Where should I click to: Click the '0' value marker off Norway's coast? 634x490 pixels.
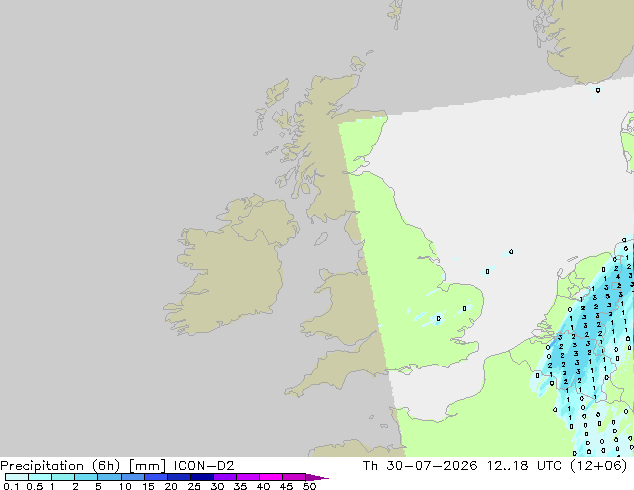point(598,90)
